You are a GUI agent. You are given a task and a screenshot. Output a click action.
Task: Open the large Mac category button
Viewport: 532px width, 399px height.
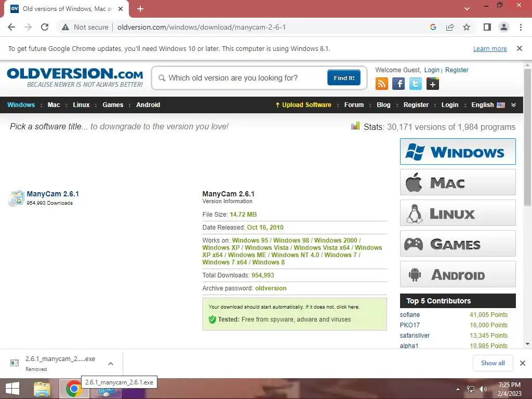click(x=458, y=182)
